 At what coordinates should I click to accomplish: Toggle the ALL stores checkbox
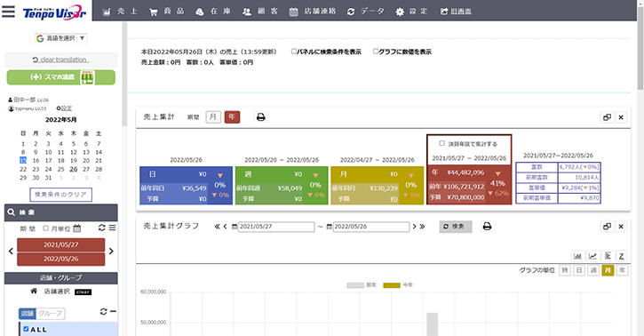coord(26,329)
